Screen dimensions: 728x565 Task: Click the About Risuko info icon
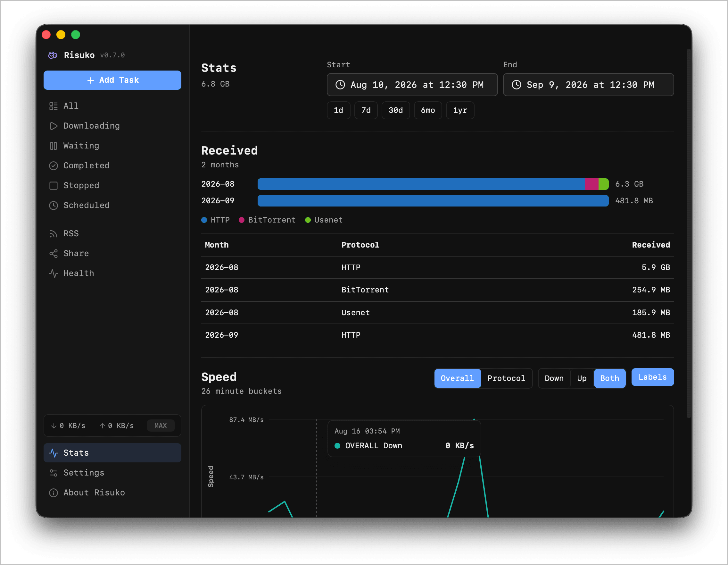pos(53,493)
